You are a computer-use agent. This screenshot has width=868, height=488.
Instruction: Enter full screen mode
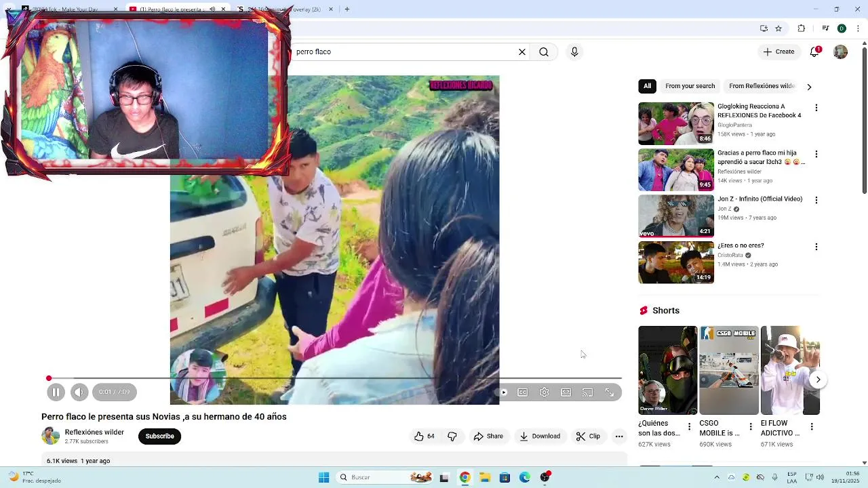[610, 392]
